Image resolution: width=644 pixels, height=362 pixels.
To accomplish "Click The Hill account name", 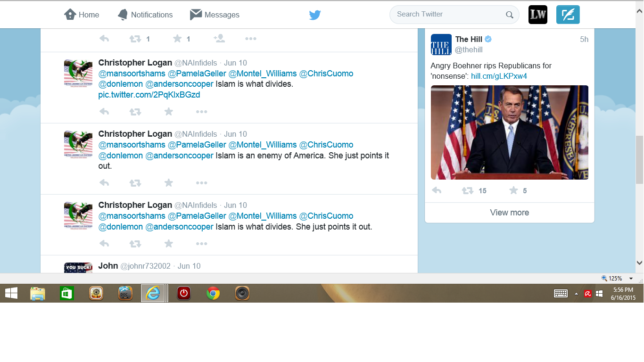I will click(469, 39).
